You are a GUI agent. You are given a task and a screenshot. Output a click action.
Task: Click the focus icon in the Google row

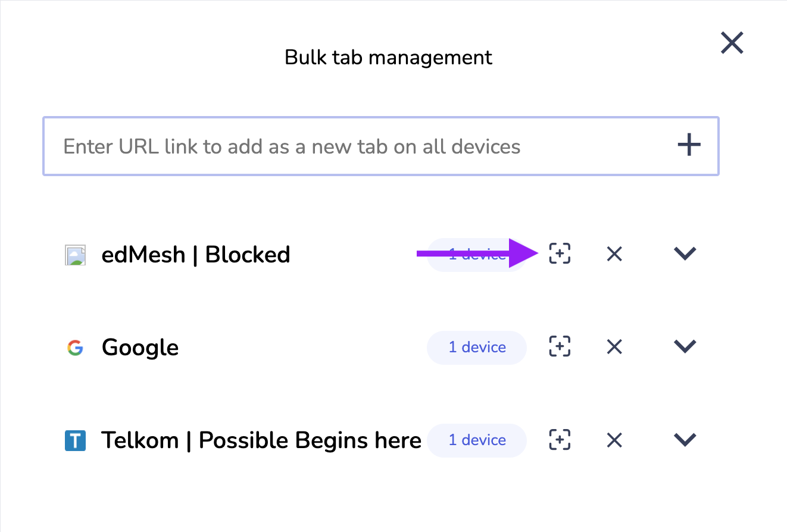[x=560, y=347]
